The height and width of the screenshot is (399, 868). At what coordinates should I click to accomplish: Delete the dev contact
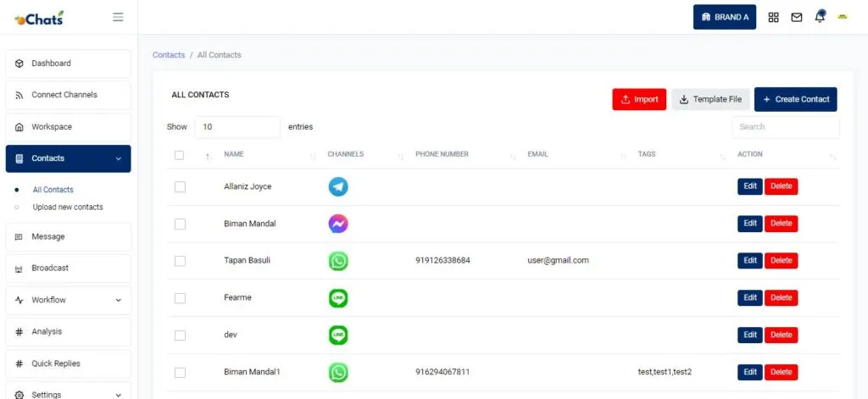781,335
